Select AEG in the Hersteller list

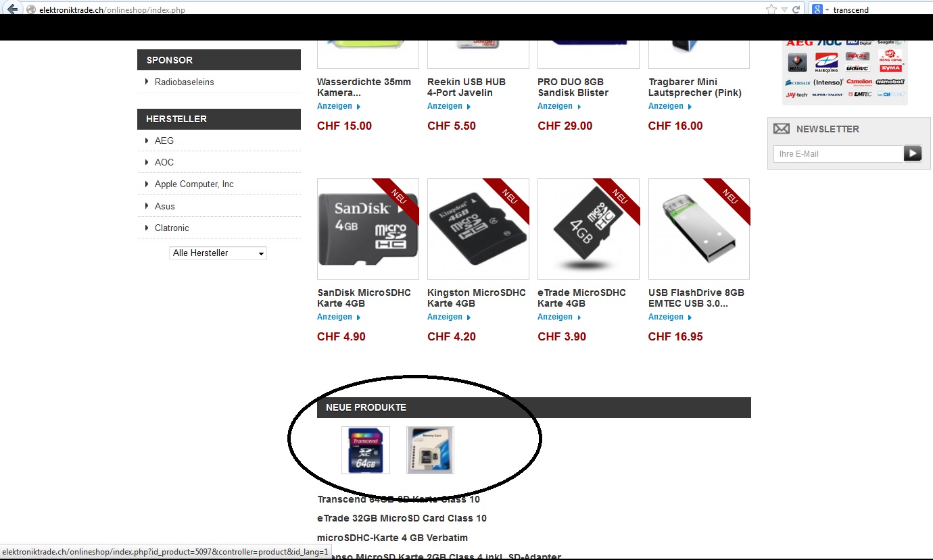(x=164, y=141)
